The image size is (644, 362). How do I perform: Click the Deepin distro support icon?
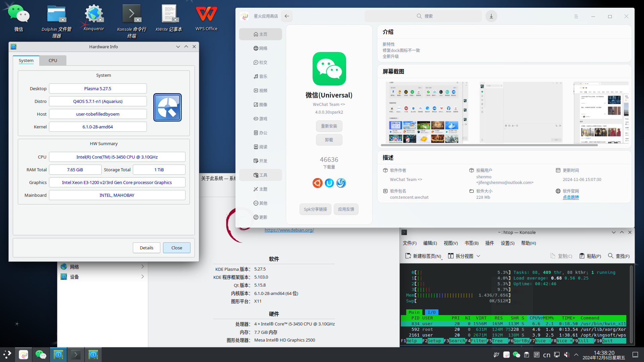[341, 183]
